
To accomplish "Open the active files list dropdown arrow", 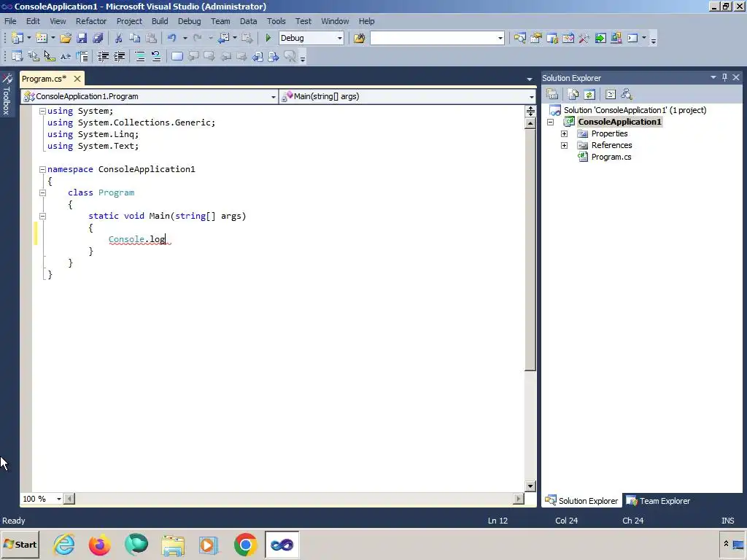I will click(530, 79).
